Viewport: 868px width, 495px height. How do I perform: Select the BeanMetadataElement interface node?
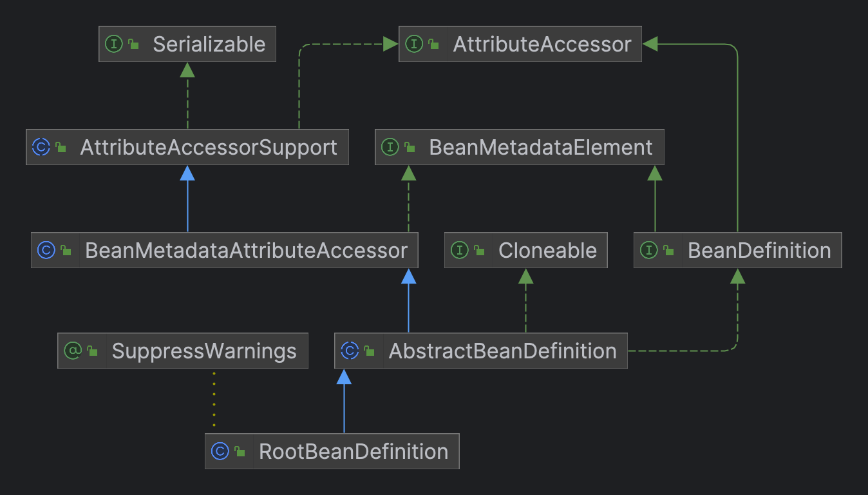[520, 147]
